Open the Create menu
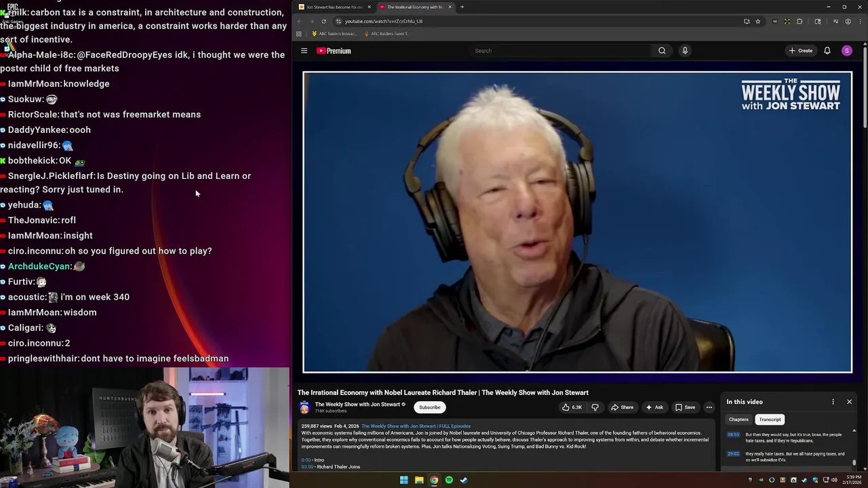The height and width of the screenshot is (488, 868). tap(801, 51)
